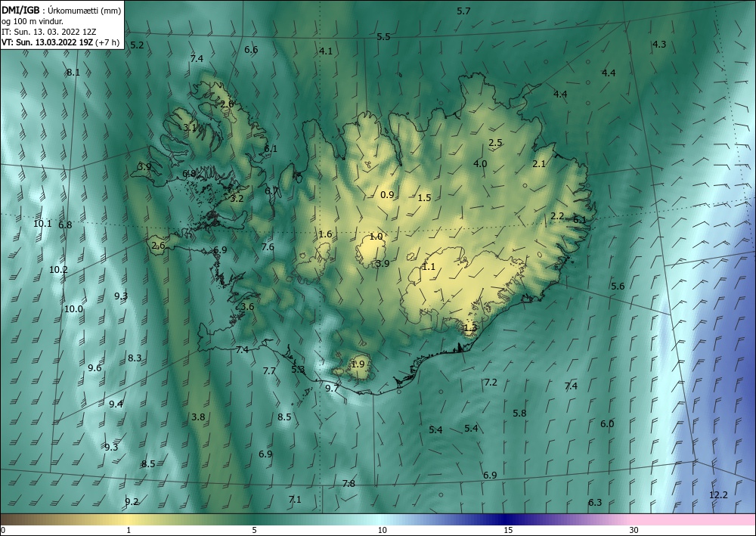Click the map value '5.7' at the top
The height and width of the screenshot is (536, 756).
click(463, 11)
